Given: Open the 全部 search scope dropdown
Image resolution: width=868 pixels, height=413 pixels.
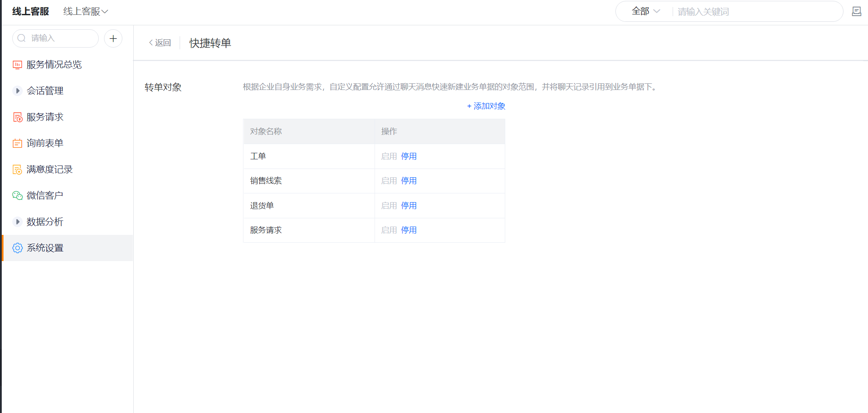Looking at the screenshot, I should click(646, 11).
